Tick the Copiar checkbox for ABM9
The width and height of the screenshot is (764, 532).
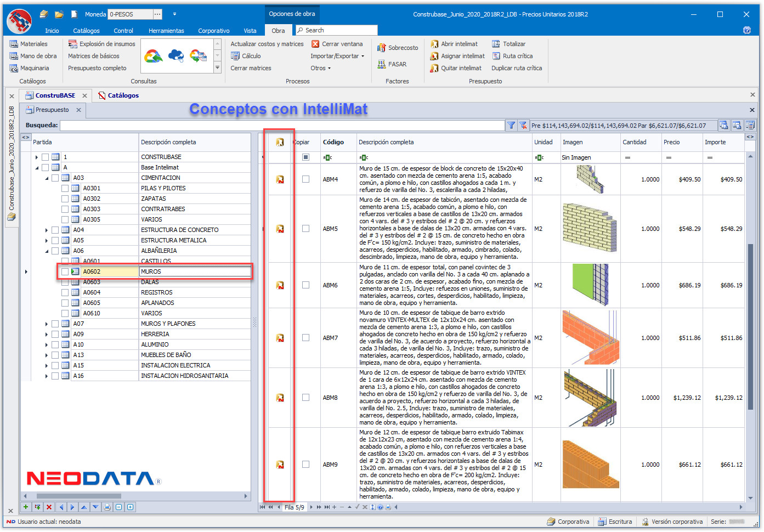click(x=305, y=465)
